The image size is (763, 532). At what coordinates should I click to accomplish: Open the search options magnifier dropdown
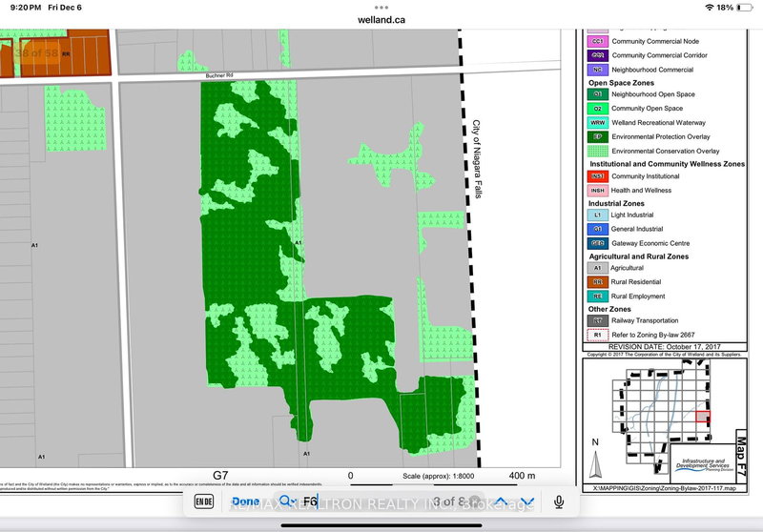pos(286,501)
